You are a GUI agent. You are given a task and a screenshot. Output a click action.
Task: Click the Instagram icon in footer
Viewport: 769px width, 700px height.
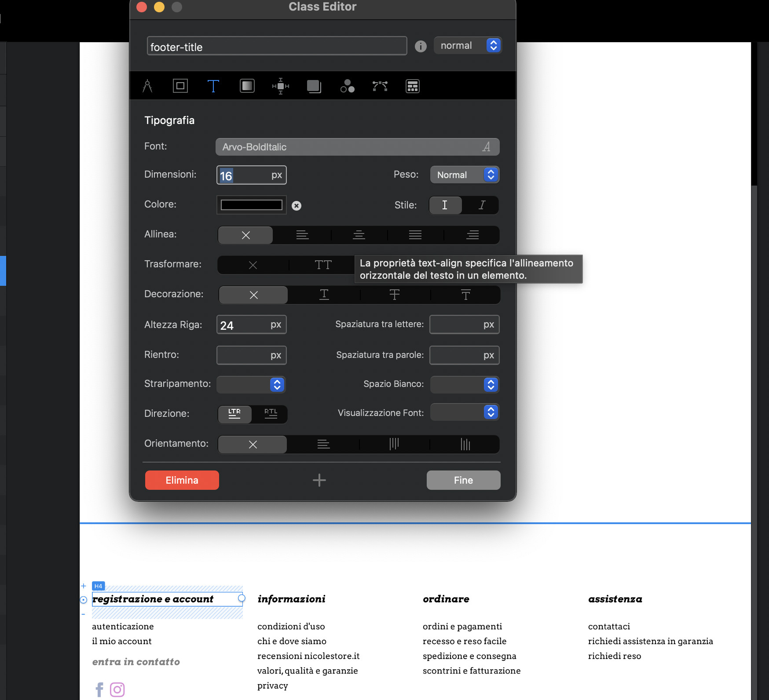coord(117,689)
